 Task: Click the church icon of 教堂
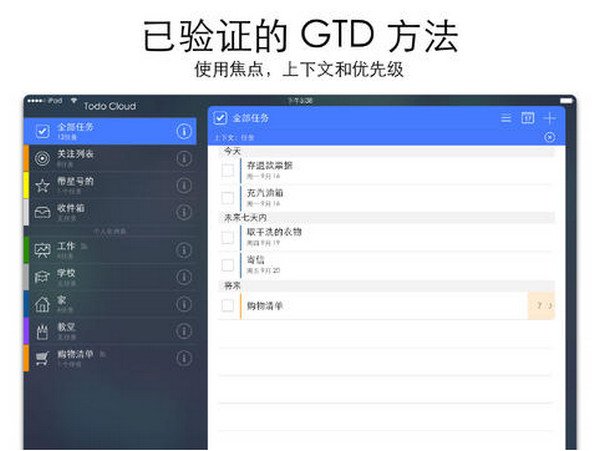click(42, 332)
